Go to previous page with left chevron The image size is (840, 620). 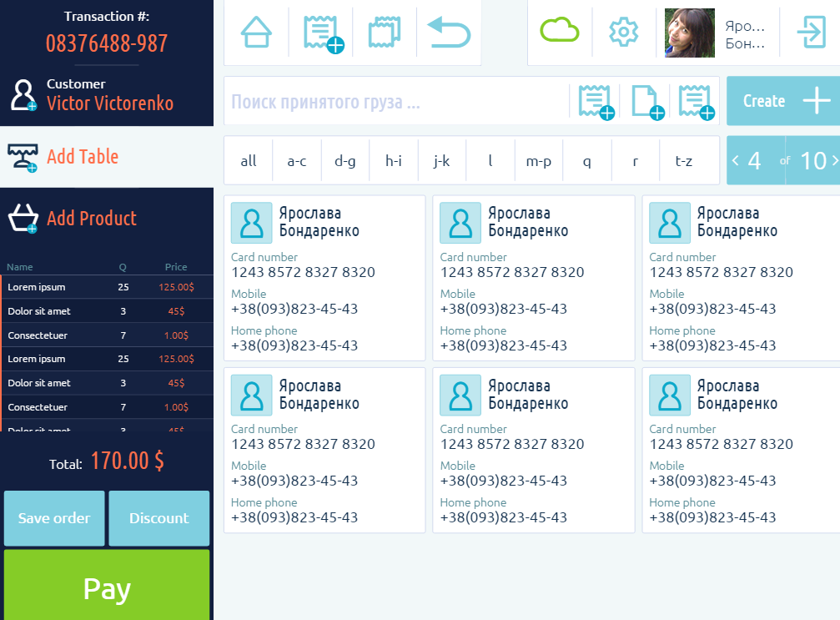click(736, 160)
